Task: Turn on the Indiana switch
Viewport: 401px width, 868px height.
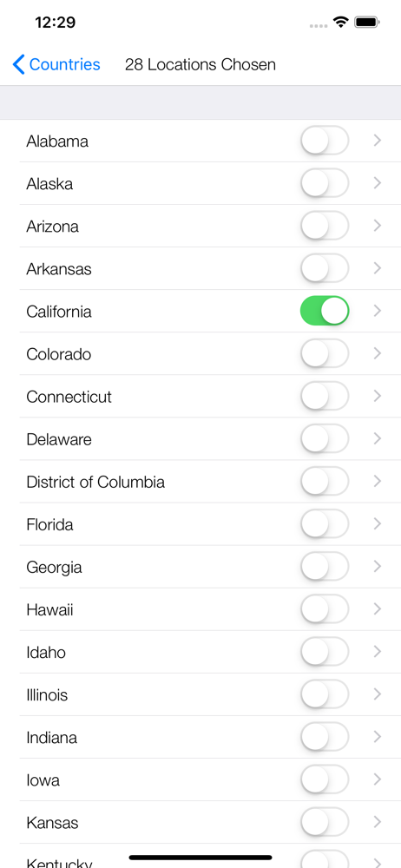Action: tap(325, 737)
